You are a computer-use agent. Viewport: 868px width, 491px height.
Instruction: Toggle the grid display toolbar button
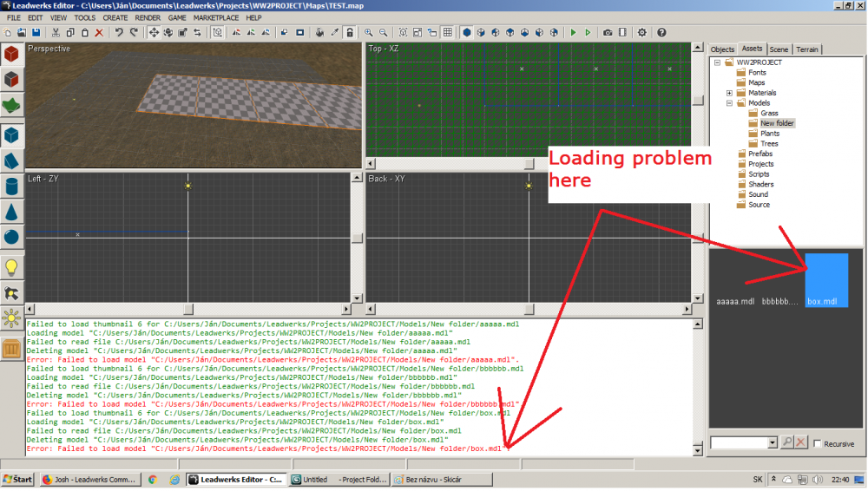(x=447, y=32)
